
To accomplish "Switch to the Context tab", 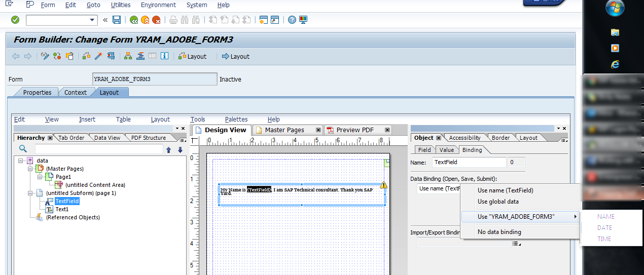I will click(76, 92).
